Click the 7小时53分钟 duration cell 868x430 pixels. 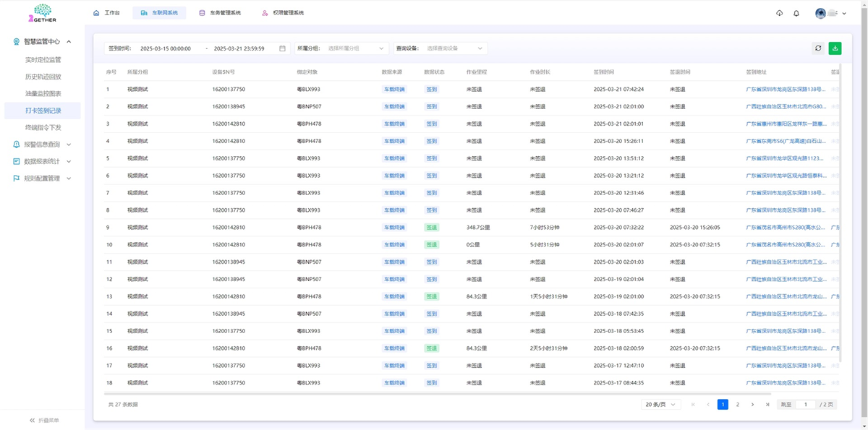pyautogui.click(x=545, y=227)
